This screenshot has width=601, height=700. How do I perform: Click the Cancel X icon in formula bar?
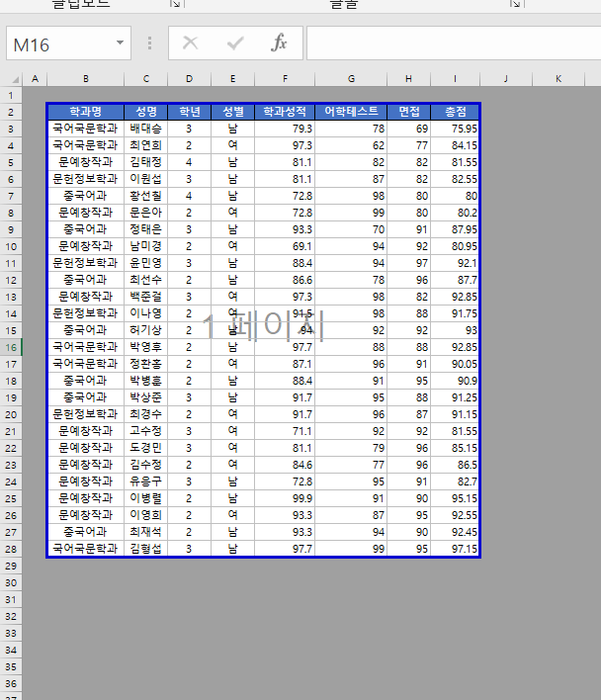[191, 44]
